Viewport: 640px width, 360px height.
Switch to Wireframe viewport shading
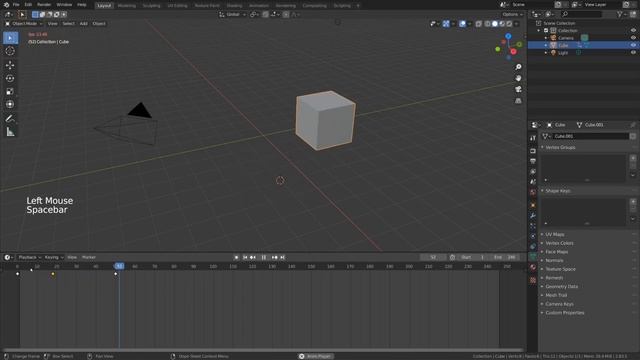[x=488, y=24]
